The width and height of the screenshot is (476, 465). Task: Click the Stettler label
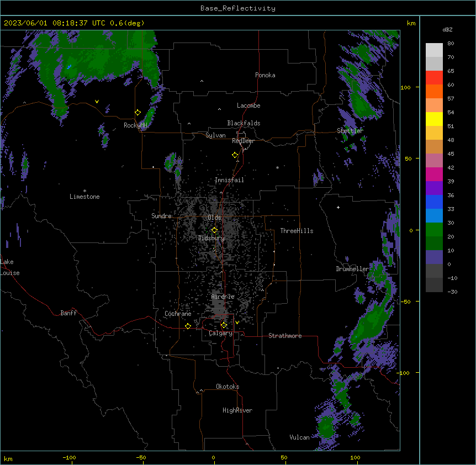point(350,131)
